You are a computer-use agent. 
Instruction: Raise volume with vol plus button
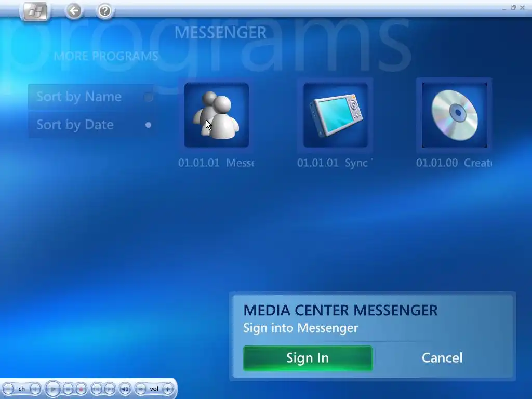[168, 389]
